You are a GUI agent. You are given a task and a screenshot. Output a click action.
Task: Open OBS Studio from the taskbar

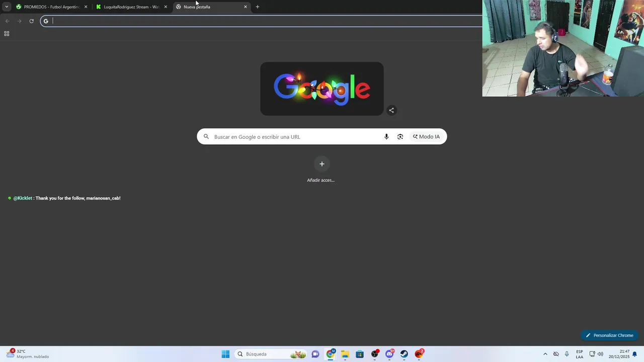click(x=375, y=354)
